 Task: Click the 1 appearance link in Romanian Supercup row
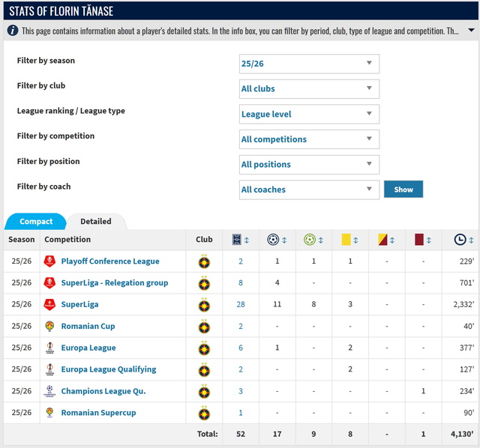[x=241, y=413]
